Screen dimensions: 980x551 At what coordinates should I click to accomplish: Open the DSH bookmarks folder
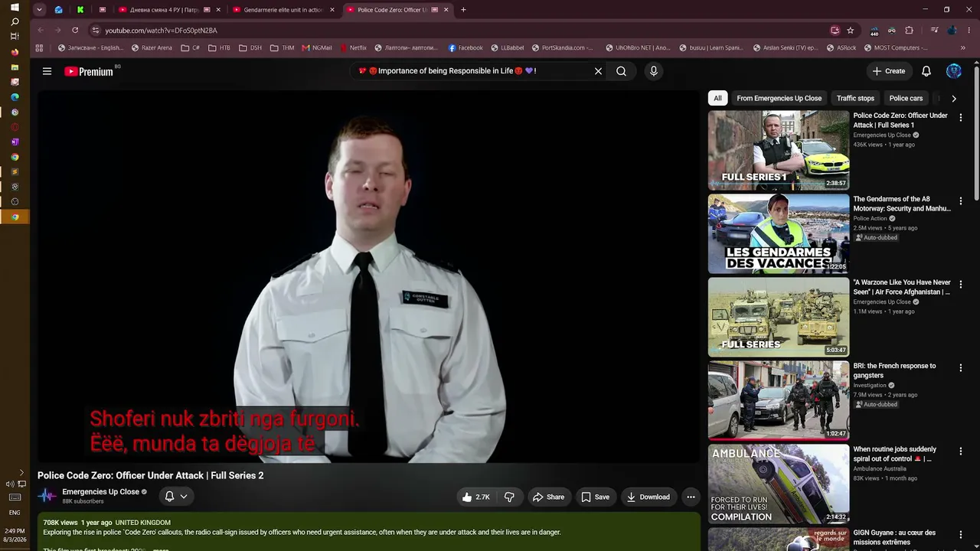(250, 47)
